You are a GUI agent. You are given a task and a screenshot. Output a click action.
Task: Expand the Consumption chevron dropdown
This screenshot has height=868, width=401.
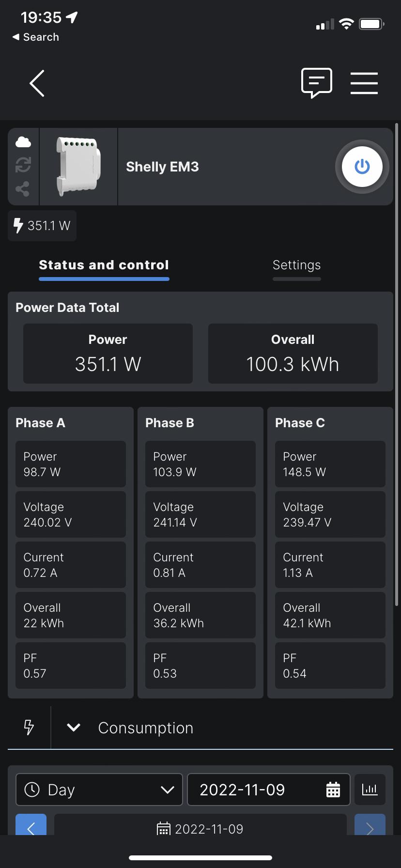click(74, 727)
